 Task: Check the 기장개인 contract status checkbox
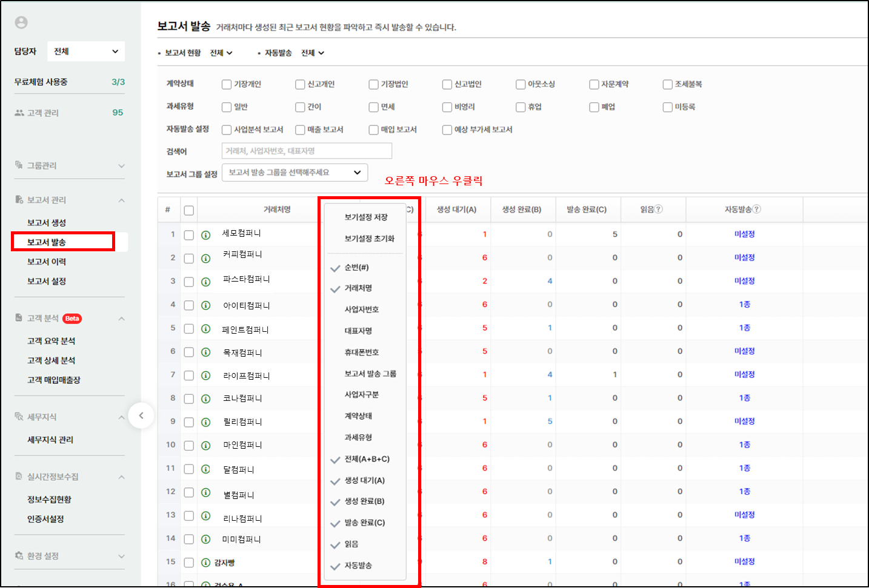tap(227, 85)
